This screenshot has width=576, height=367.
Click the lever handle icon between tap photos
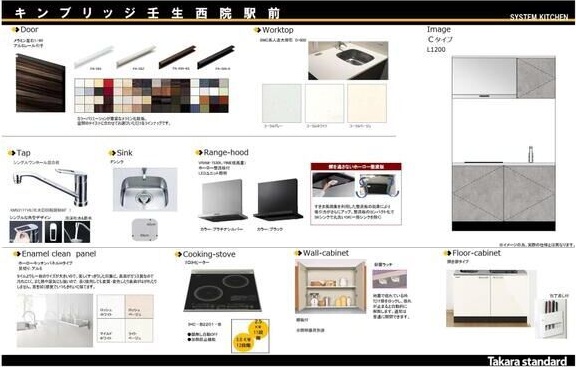[53, 232]
